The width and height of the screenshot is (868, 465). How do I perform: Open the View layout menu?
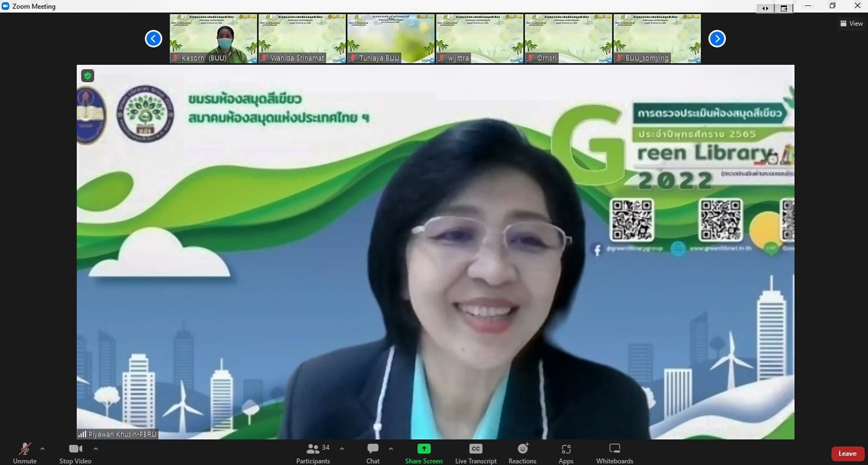[851, 23]
